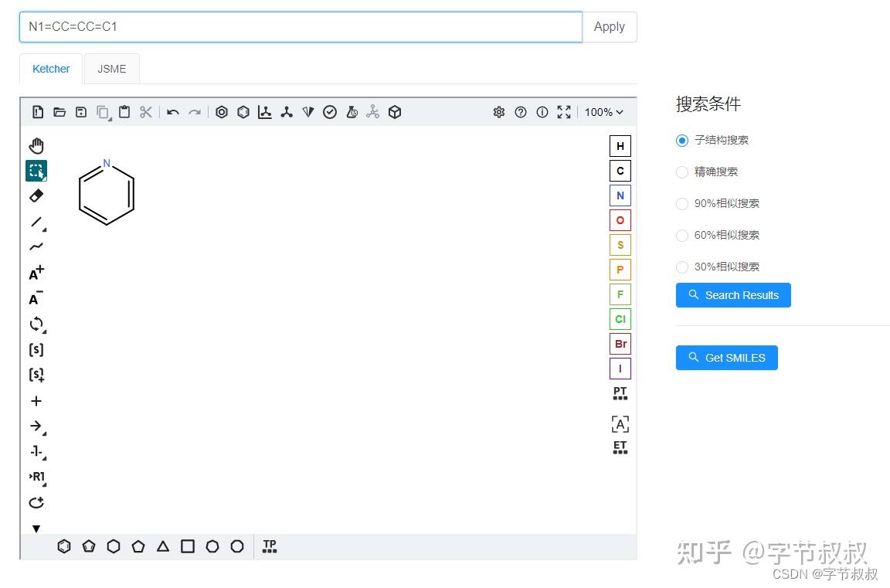Pick the nitrogen atom from the atom panel
Screen dimensions: 890x588
click(x=620, y=195)
